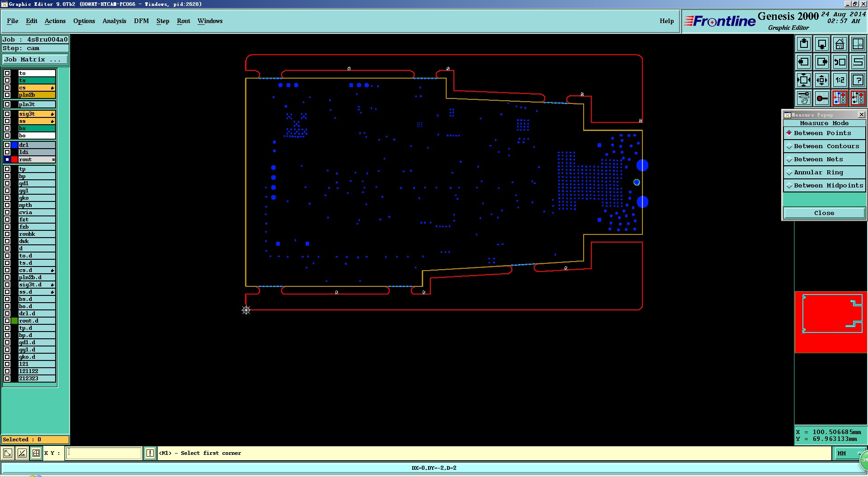Image resolution: width=868 pixels, height=477 pixels.
Task: Click in the X Y coordinate input field
Action: 104,453
